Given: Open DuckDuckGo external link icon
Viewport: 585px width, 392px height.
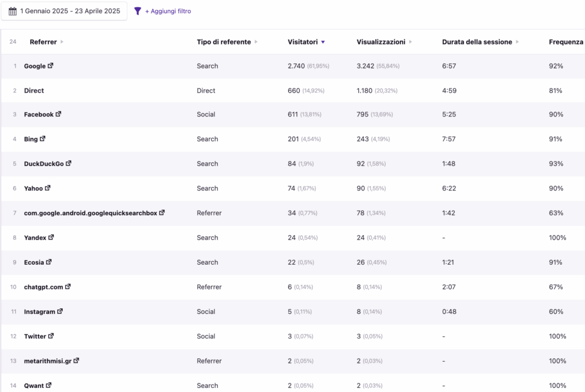Looking at the screenshot, I should point(69,163).
